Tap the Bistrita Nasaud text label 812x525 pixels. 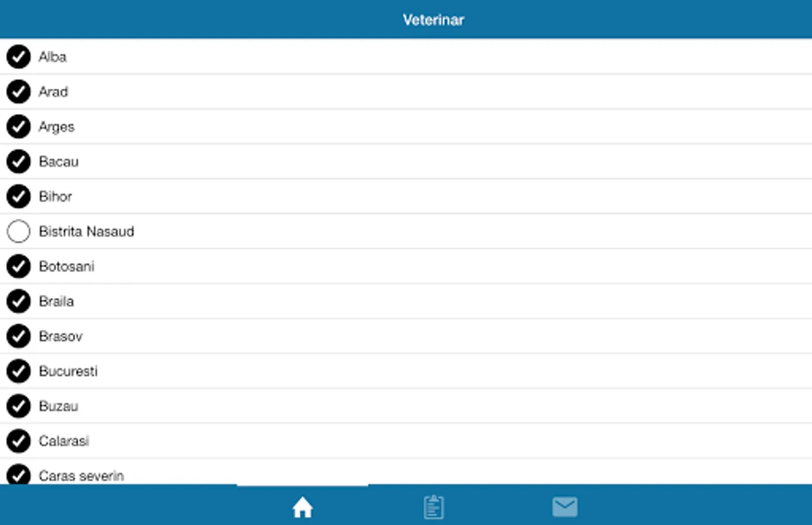[86, 232]
